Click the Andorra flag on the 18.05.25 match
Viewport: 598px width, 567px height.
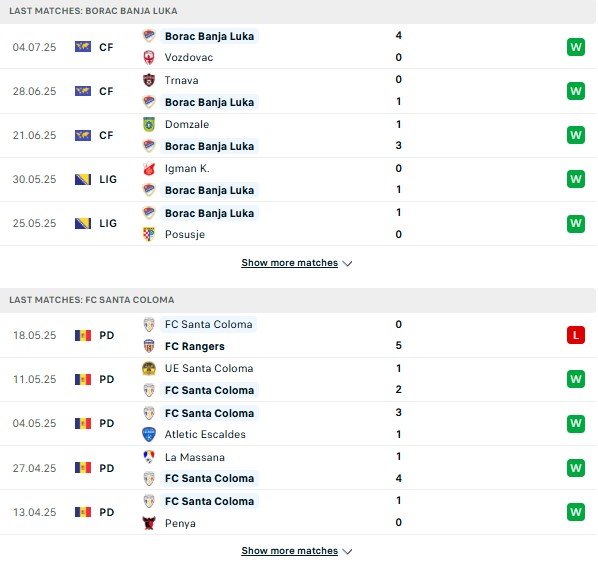83,336
